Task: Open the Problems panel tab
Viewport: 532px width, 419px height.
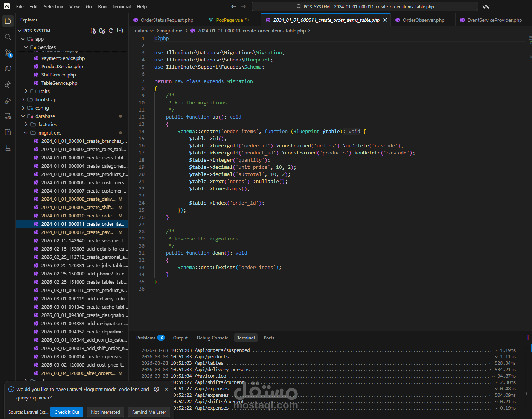Action: [x=150, y=338]
